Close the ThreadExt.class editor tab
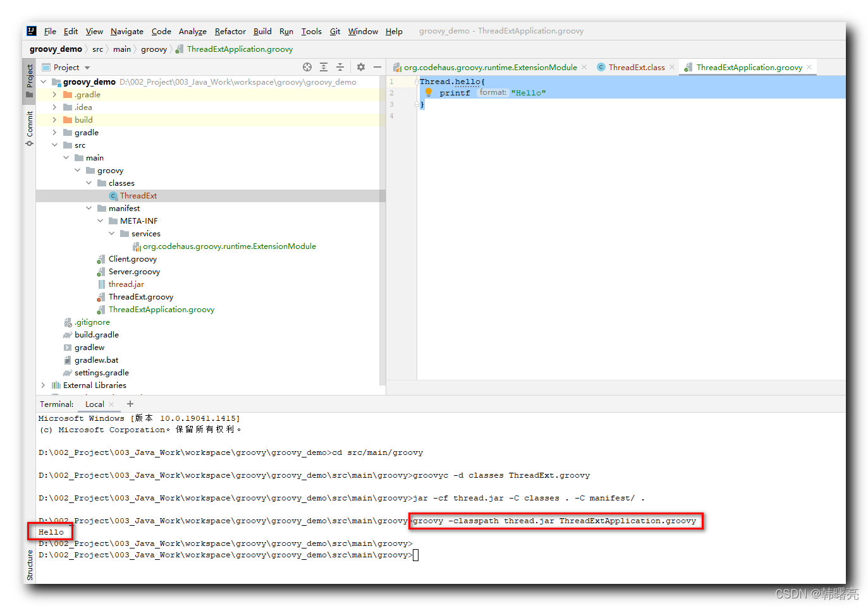This screenshot has width=868, height=606. pos(672,67)
